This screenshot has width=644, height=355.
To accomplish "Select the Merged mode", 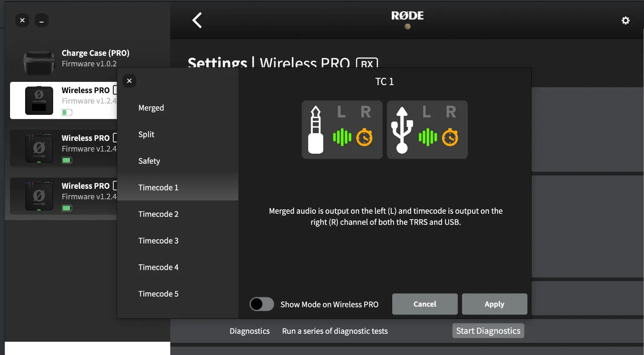I will click(x=151, y=107).
